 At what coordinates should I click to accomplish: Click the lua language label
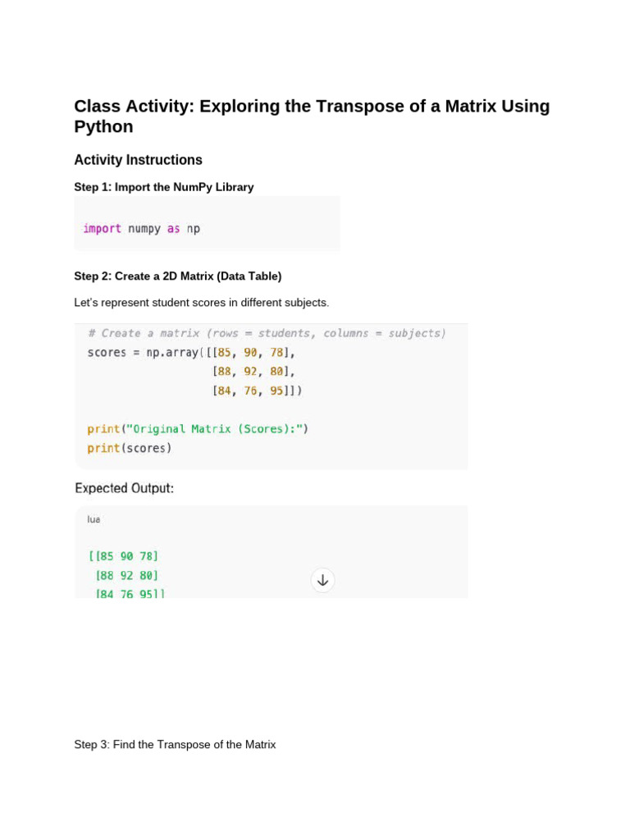94,519
